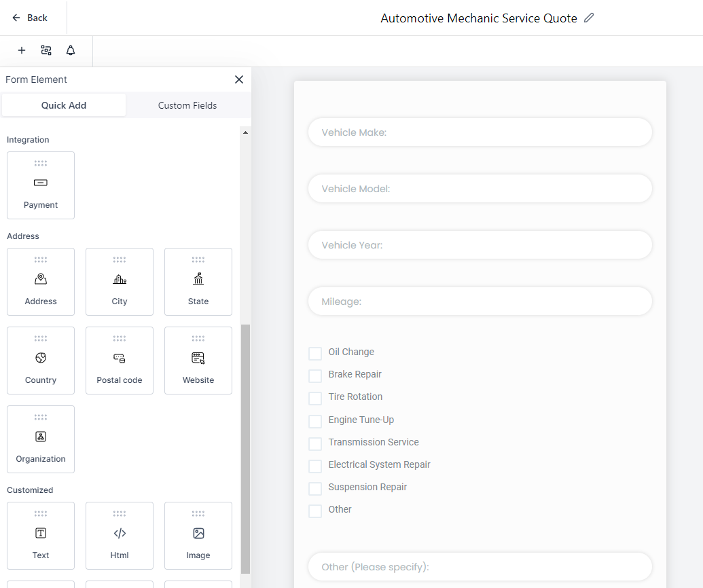Pick the Postal code element tile
703x588 pixels.
coord(120,361)
